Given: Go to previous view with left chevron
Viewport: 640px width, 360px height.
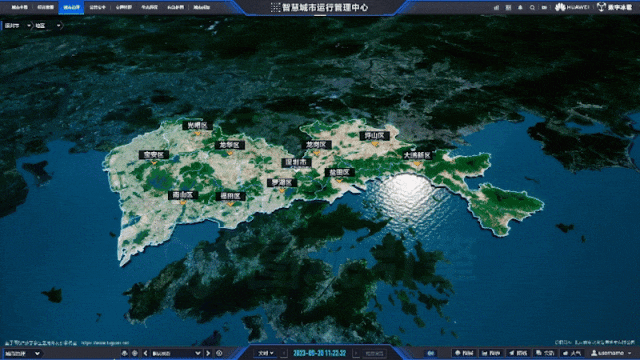Looking at the screenshot, I should tap(145, 353).
